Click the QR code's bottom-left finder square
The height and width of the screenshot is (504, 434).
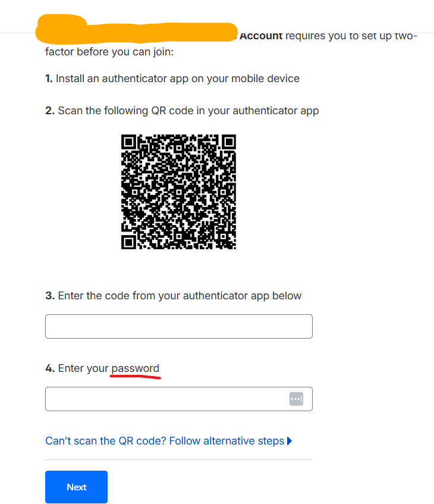pos(129,242)
